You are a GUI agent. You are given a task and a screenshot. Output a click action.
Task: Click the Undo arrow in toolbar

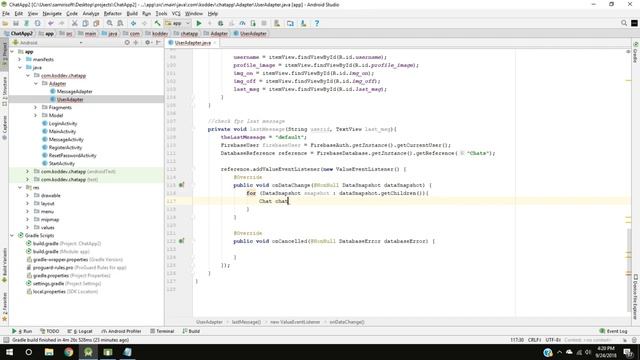(51, 23)
